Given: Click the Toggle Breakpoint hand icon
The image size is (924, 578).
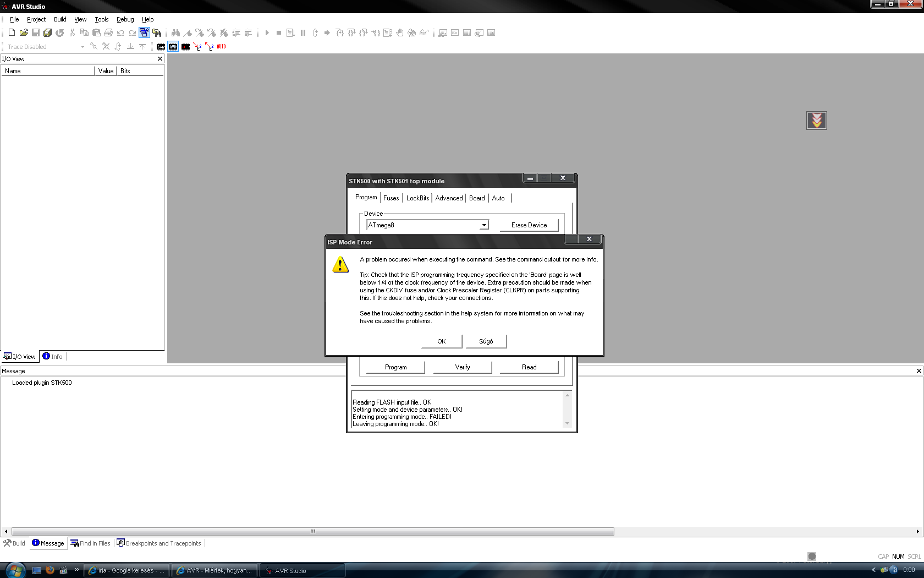Looking at the screenshot, I should (x=400, y=33).
